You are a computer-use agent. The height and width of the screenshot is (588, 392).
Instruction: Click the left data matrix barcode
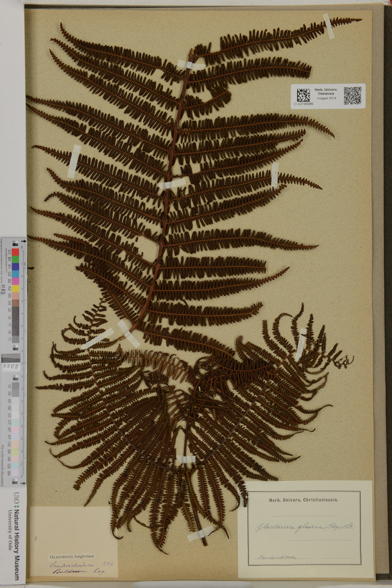pyautogui.click(x=303, y=95)
